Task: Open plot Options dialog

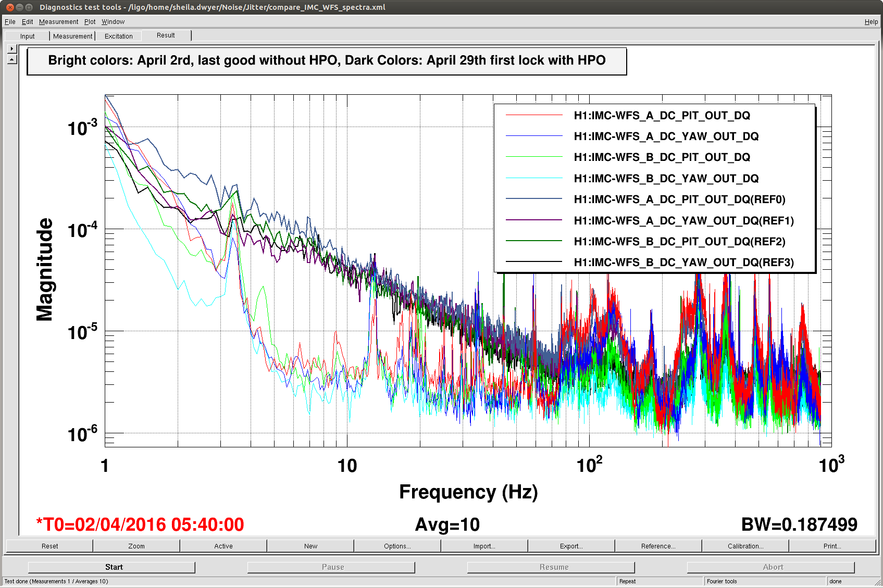Action: coord(397,546)
